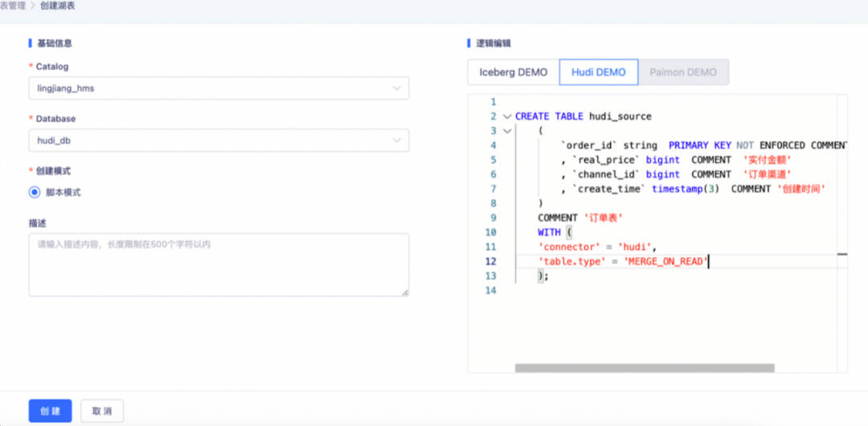Click the 表管理 breadcrumb link

tap(13, 7)
